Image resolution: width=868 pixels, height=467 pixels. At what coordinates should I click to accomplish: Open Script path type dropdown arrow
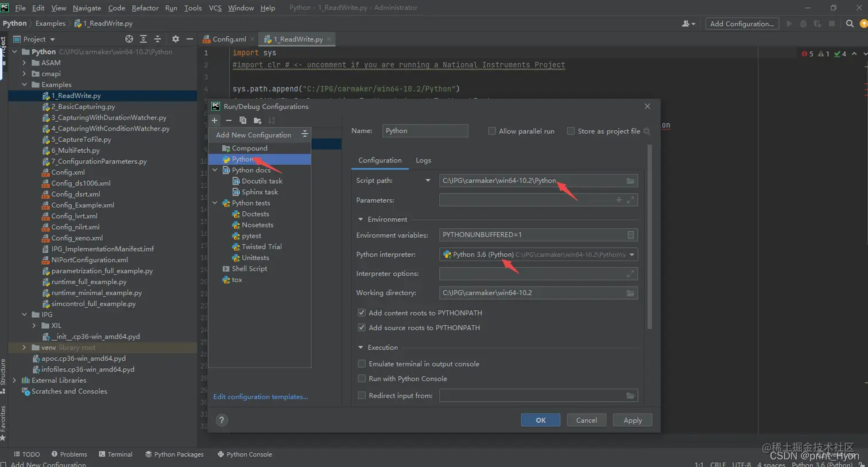[428, 180]
